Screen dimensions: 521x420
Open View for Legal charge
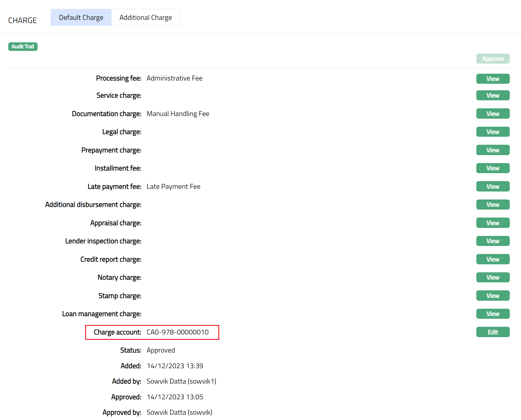click(x=493, y=132)
